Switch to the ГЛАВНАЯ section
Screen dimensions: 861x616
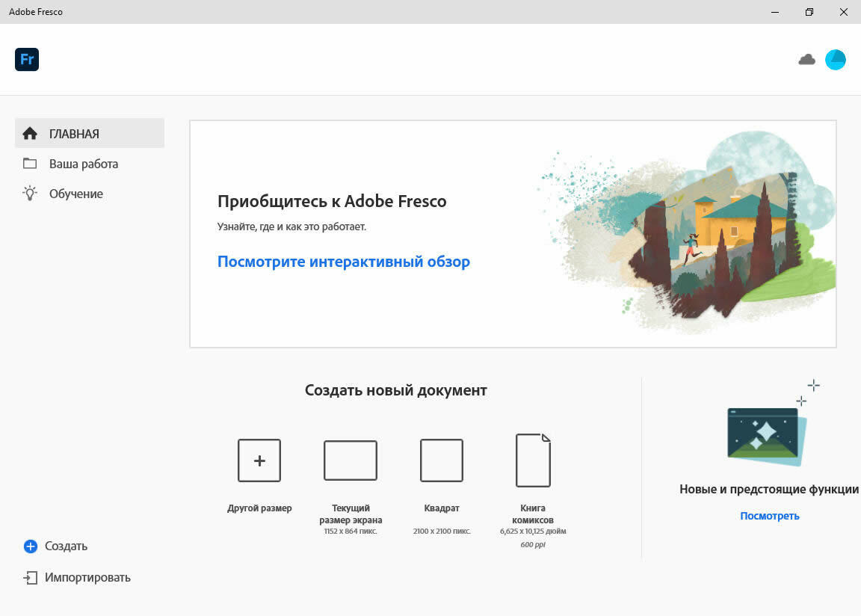(x=75, y=134)
